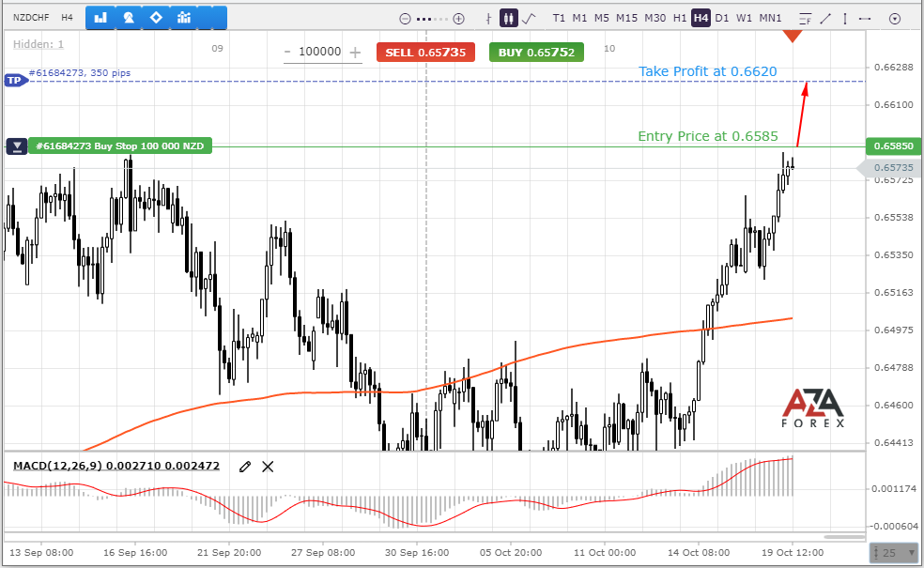
Task: Switch timeframe to D1
Action: 721,18
